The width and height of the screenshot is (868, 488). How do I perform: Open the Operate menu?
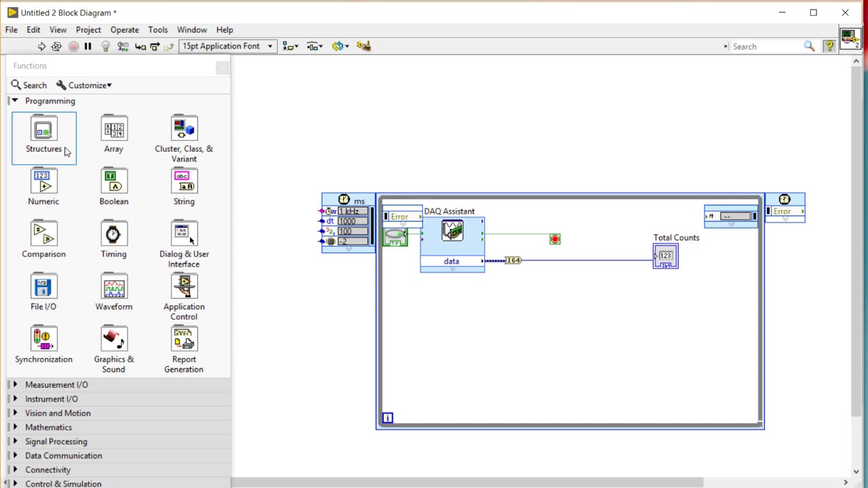[x=125, y=30]
